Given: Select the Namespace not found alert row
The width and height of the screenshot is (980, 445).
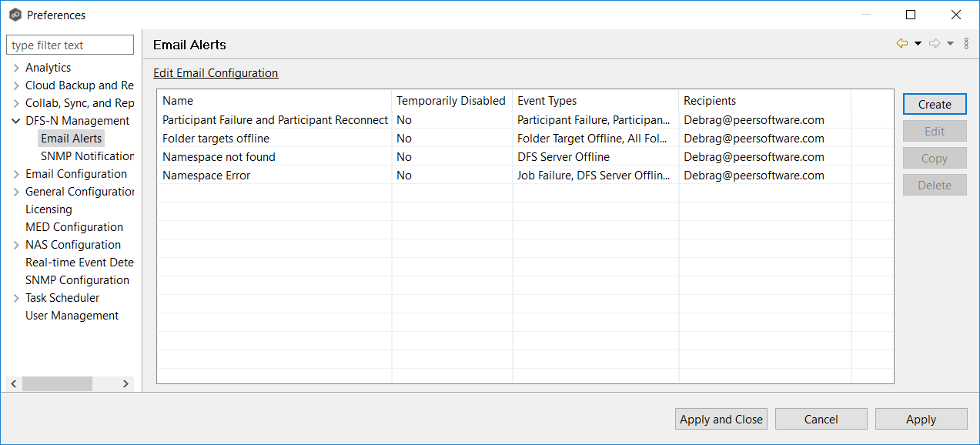Looking at the screenshot, I should pyautogui.click(x=219, y=157).
